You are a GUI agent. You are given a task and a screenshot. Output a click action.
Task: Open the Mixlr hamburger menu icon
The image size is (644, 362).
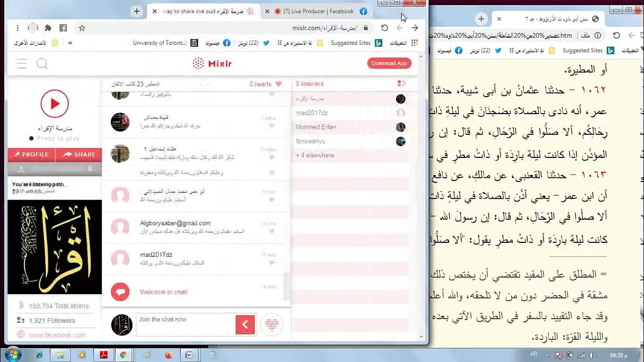[x=22, y=63]
